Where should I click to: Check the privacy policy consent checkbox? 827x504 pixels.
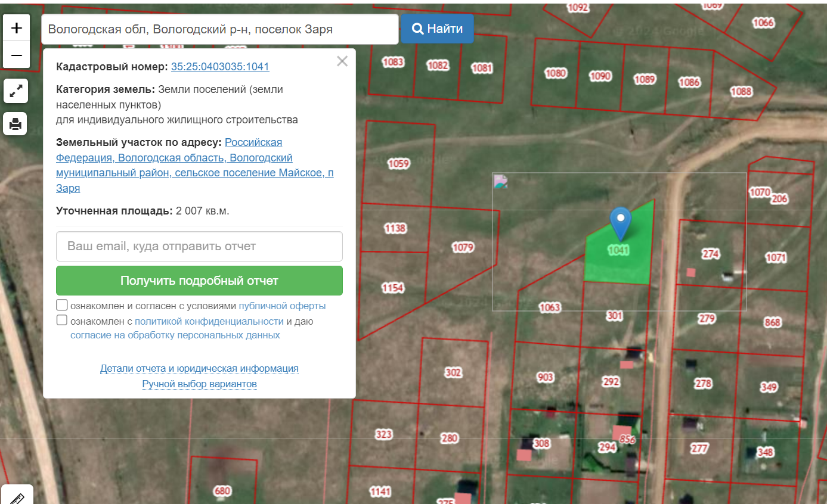(61, 321)
